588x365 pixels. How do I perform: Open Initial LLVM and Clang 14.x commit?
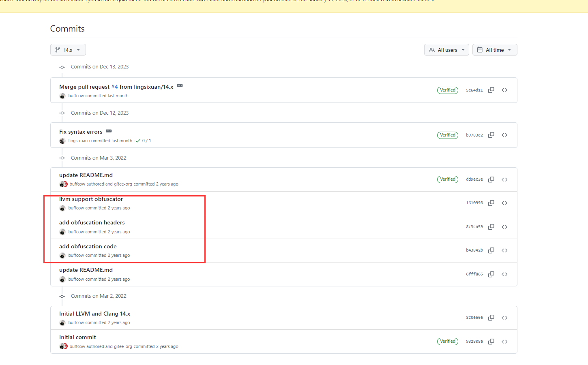(x=94, y=314)
